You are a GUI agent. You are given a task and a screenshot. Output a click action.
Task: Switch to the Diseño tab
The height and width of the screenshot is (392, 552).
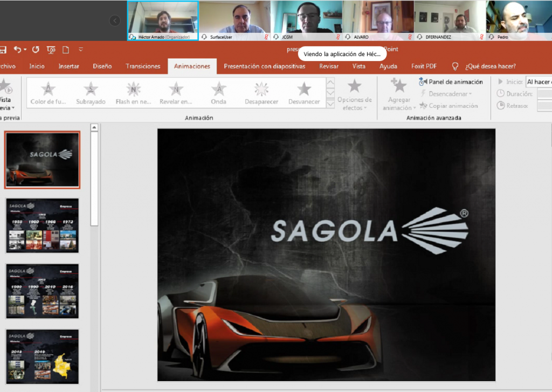pos(102,66)
